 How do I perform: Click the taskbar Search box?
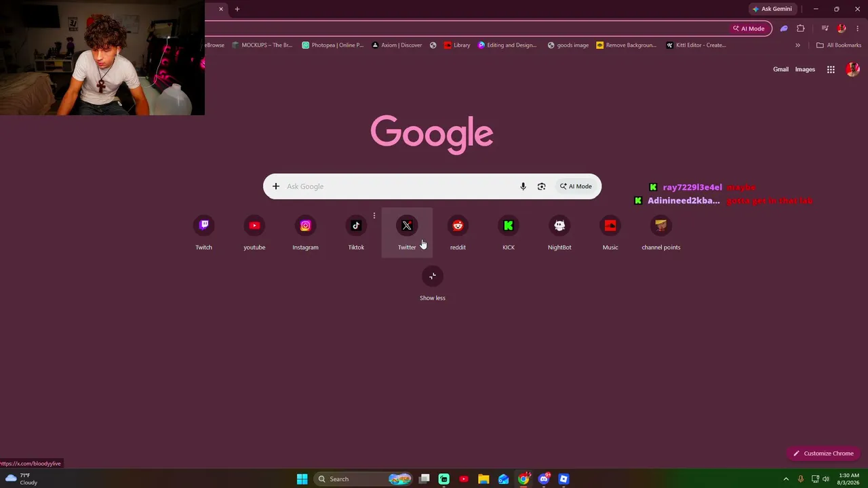[x=363, y=479]
